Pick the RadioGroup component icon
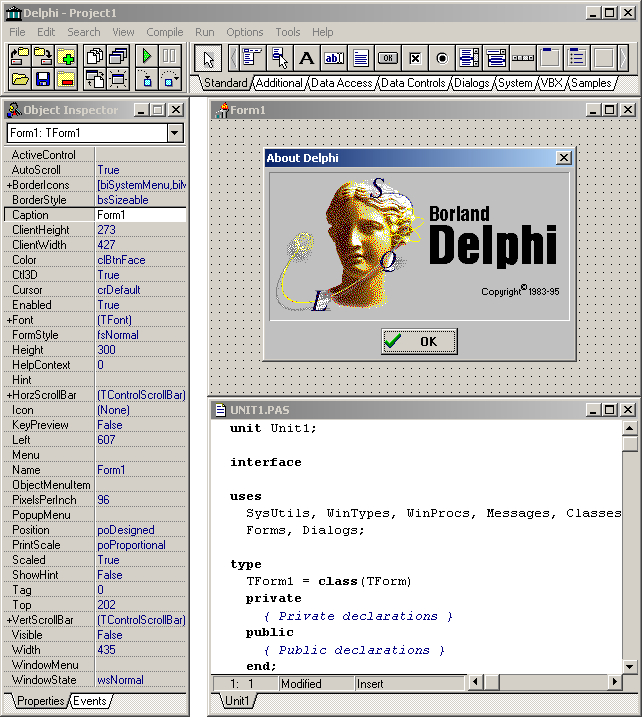642x717 pixels. (577, 58)
